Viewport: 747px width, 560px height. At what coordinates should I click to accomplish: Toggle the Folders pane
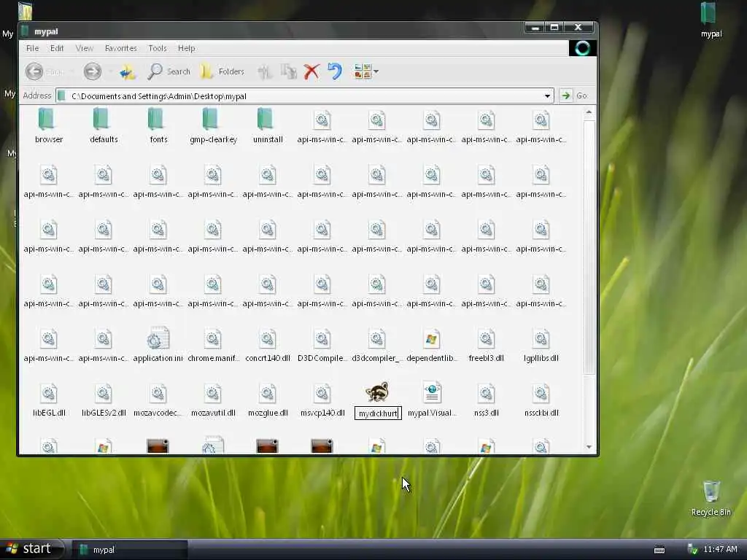point(222,71)
